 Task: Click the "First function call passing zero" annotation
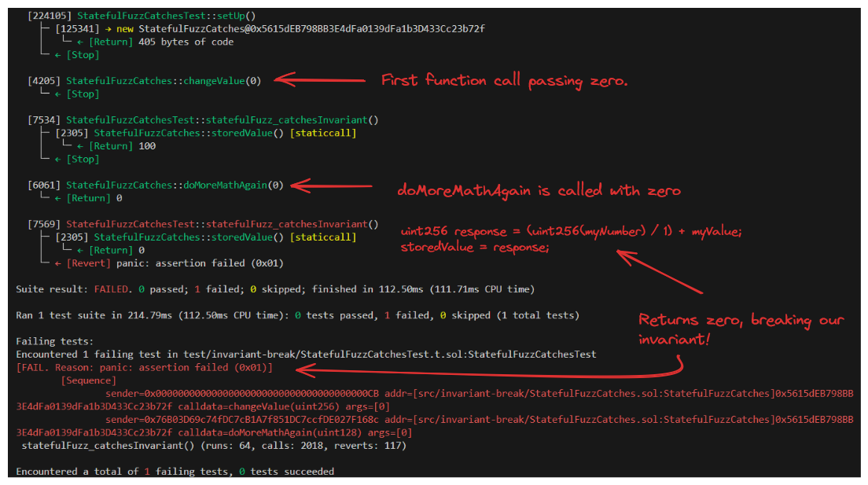[504, 80]
